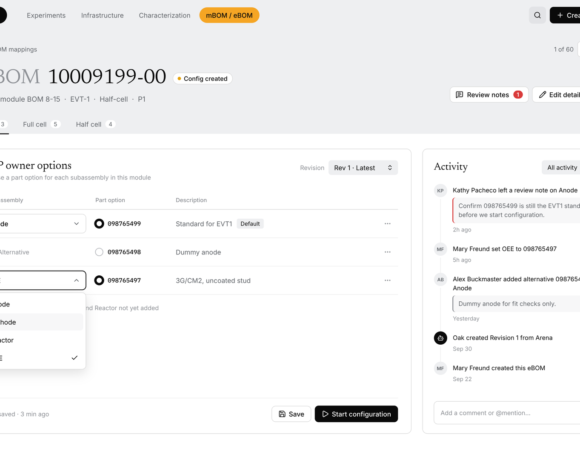Switch to the Half cell tab
580x460 pixels.
tap(95, 124)
